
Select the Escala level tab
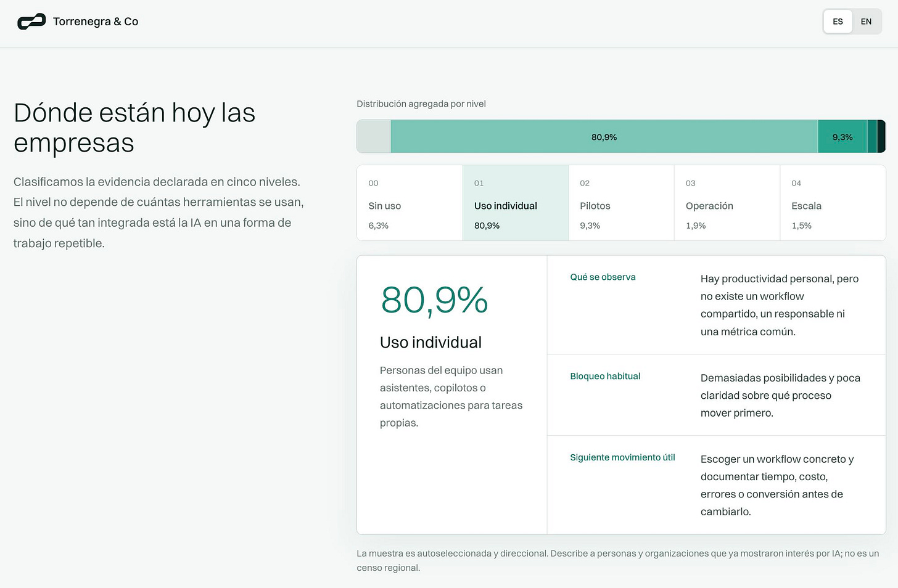tap(833, 203)
